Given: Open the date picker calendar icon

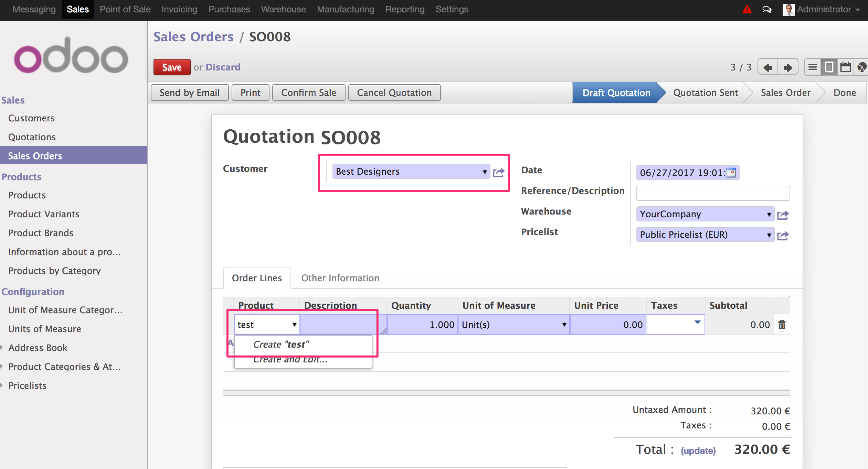Looking at the screenshot, I should [x=731, y=173].
